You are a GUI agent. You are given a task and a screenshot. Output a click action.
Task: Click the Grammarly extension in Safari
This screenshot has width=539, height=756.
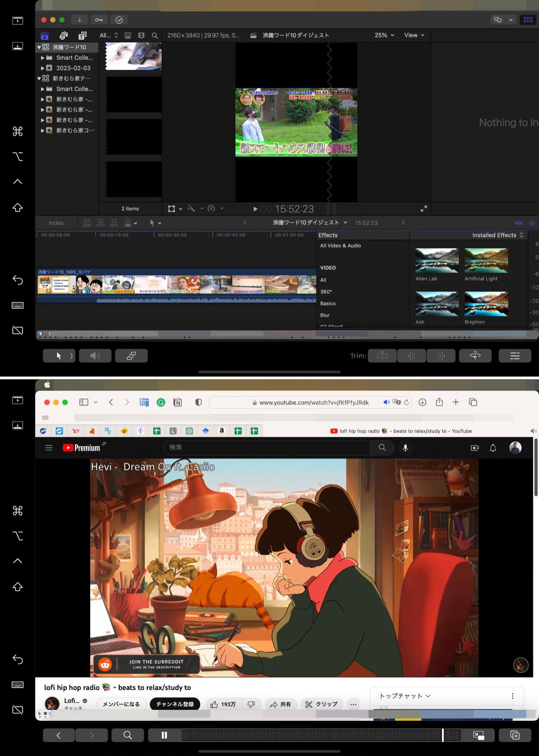point(161,402)
